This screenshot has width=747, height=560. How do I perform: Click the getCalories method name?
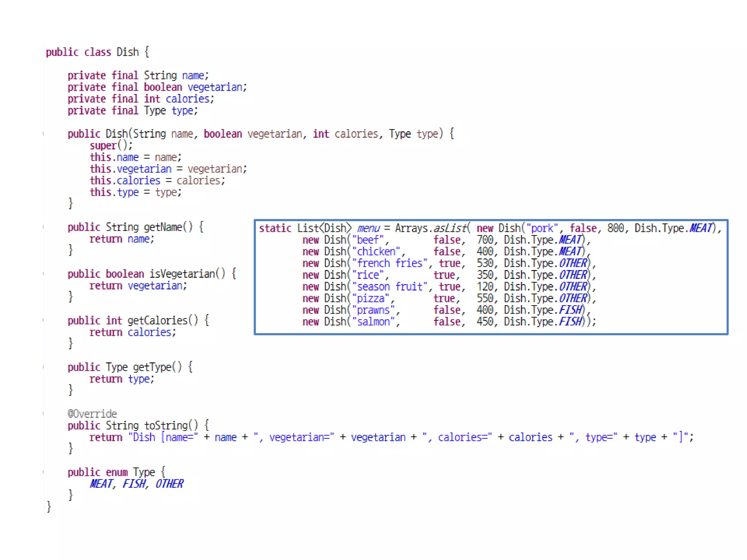(157, 320)
